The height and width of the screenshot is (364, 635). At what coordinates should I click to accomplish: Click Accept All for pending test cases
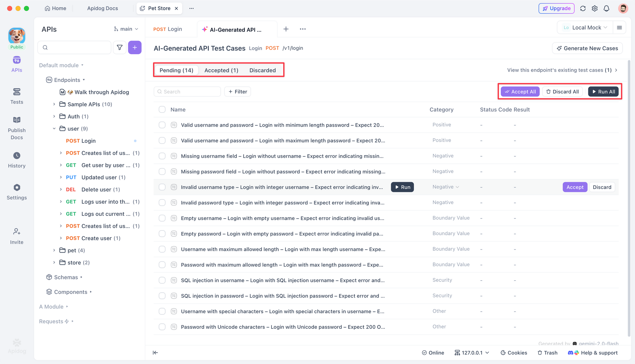(520, 91)
